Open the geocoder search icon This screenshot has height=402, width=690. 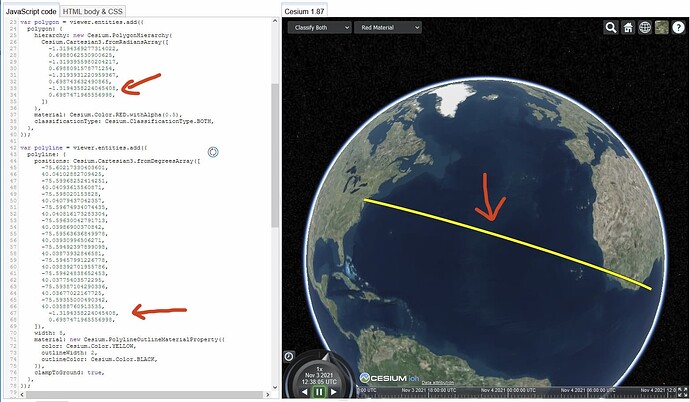click(611, 27)
